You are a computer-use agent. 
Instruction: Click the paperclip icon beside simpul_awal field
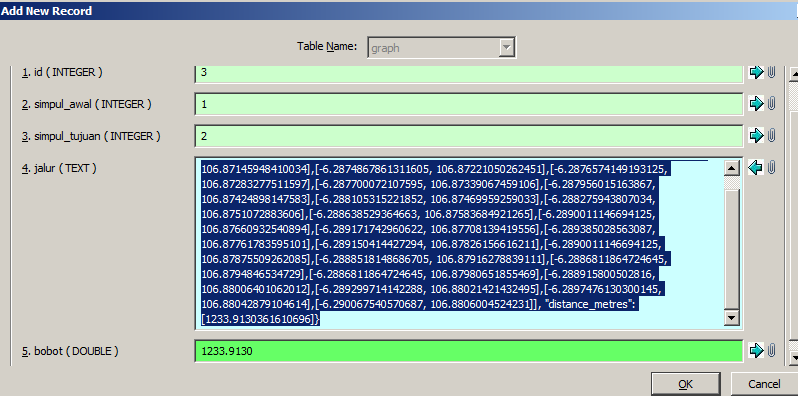click(x=772, y=104)
